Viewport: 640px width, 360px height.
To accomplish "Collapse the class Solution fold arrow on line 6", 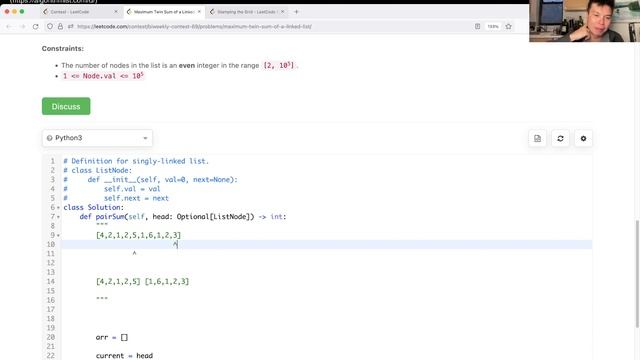I will tap(58, 208).
